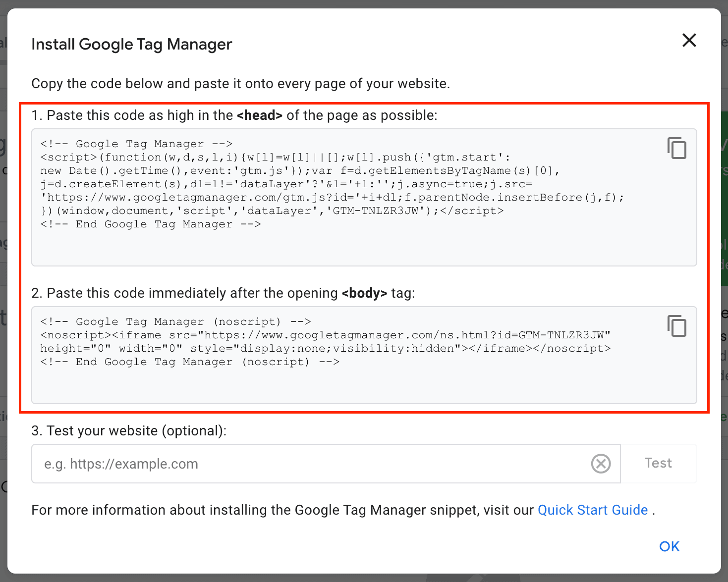Copy the head script code snippet
This screenshot has width=728, height=582.
677,148
